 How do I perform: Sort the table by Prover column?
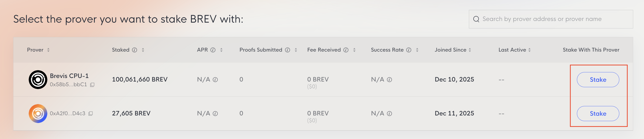click(x=48, y=50)
